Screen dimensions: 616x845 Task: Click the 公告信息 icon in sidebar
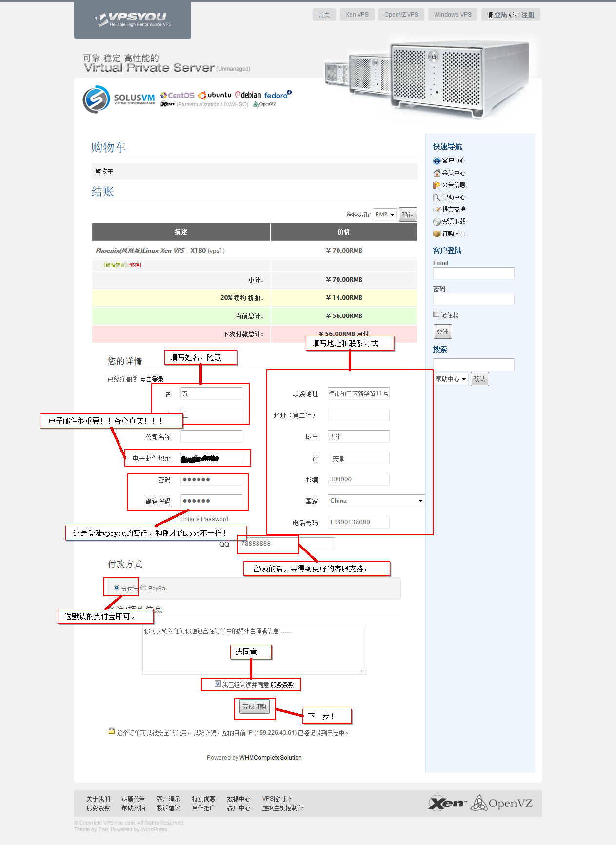click(437, 185)
